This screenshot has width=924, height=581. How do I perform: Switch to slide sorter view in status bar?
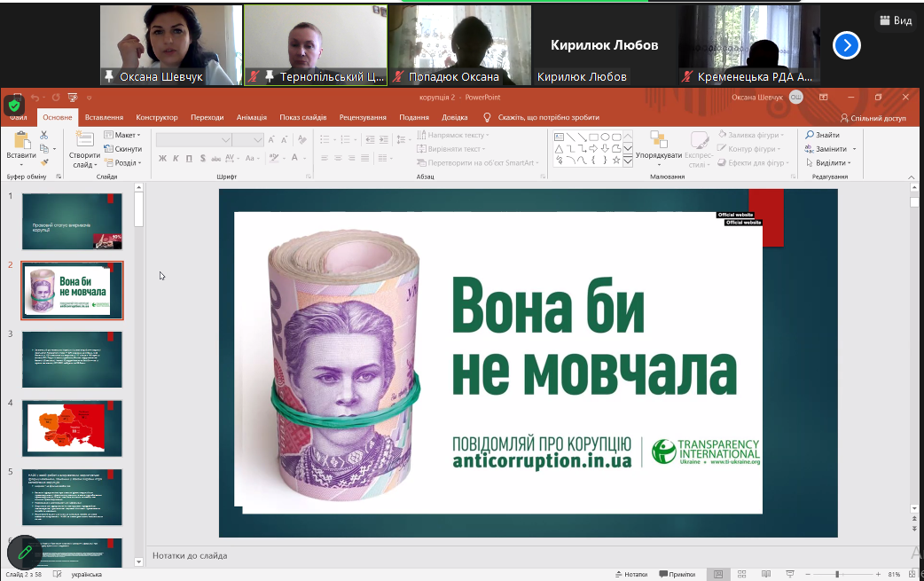click(742, 574)
